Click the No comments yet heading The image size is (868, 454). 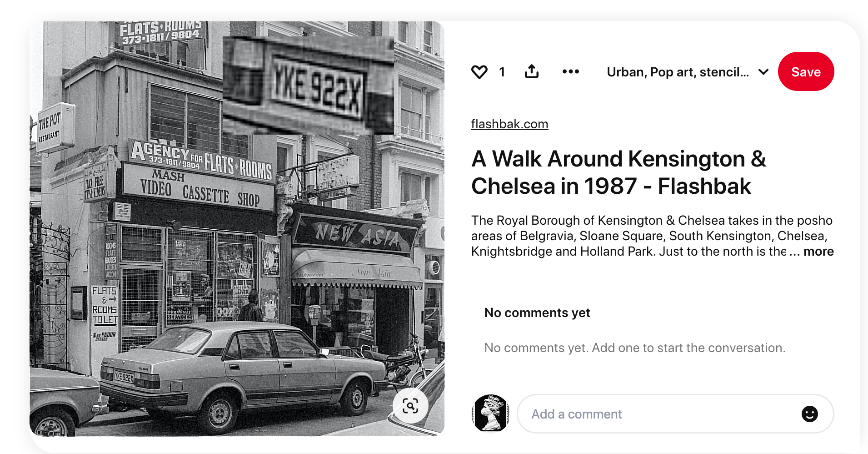tap(537, 313)
